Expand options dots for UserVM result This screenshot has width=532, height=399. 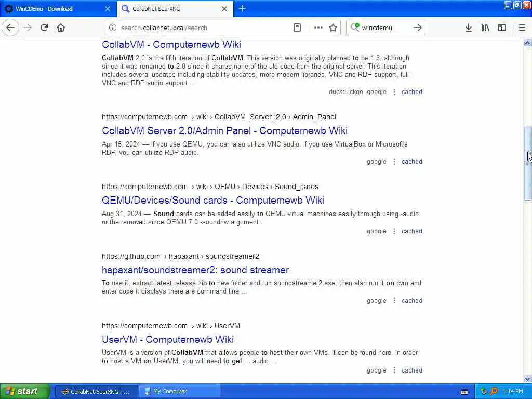pos(394,370)
